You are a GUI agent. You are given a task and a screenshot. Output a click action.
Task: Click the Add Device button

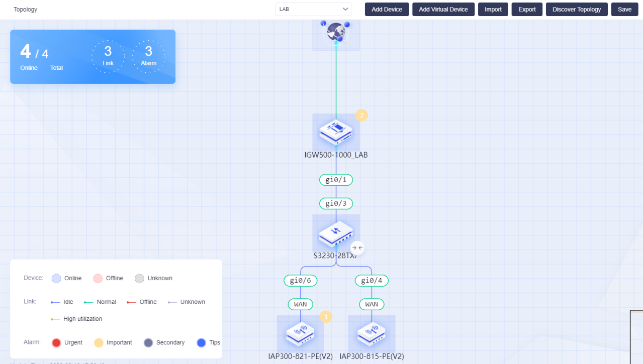386,9
